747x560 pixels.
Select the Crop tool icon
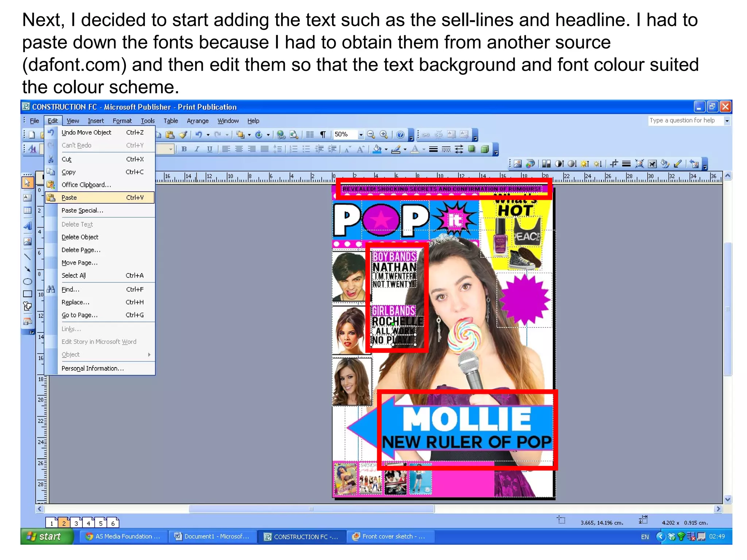(x=614, y=164)
